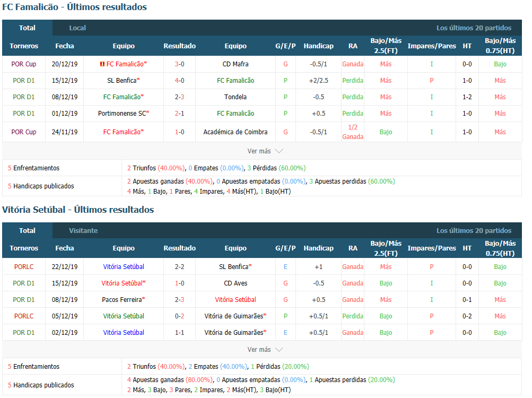Open Académica de Coimbra team link
Image resolution: width=532 pixels, height=398 pixels.
[x=236, y=132]
